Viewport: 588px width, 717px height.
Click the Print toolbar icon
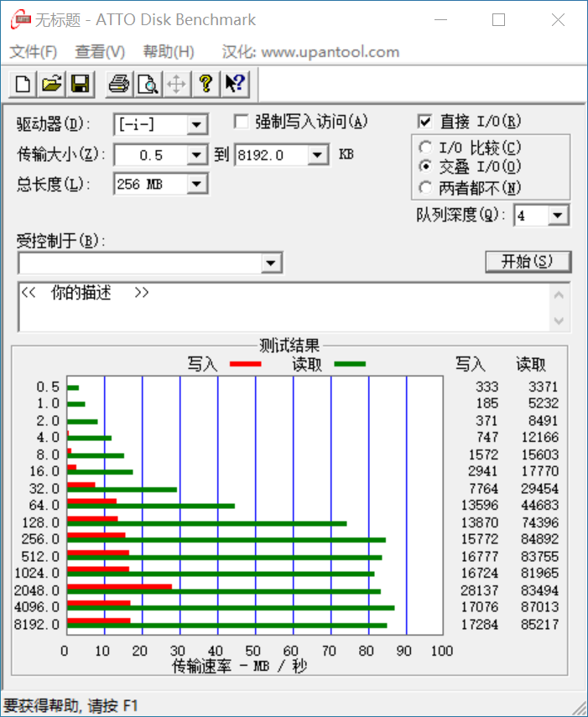(x=119, y=84)
